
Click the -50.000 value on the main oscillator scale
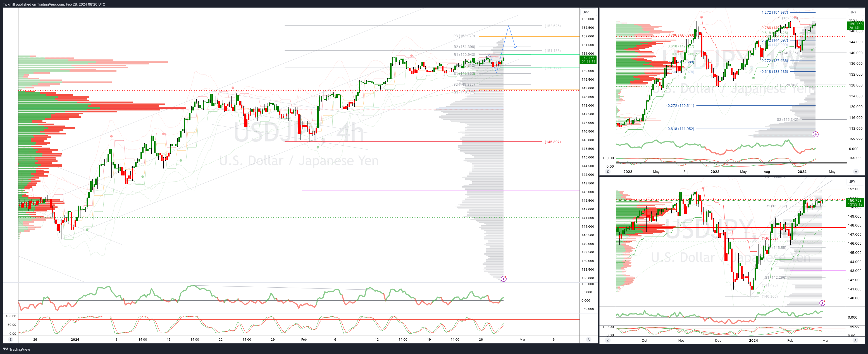pyautogui.click(x=588, y=309)
